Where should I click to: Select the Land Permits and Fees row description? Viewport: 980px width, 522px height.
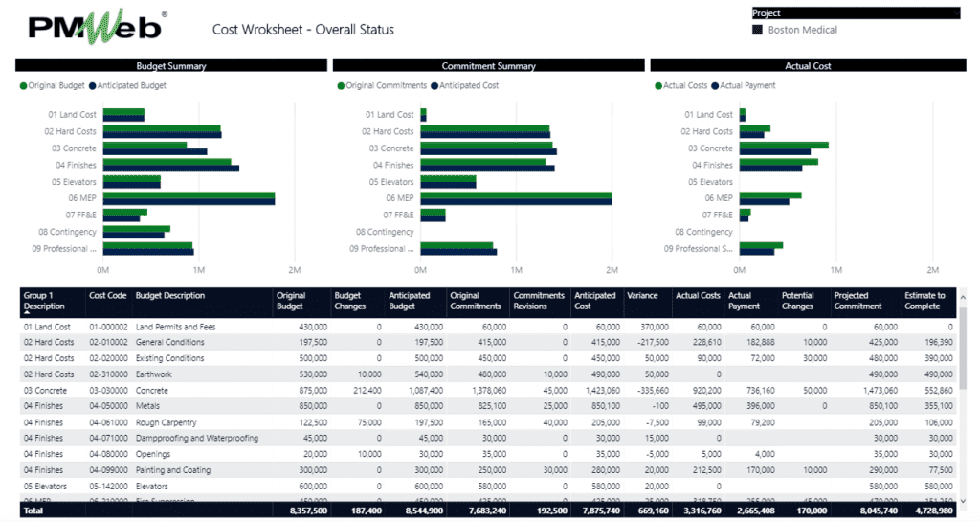tap(176, 327)
